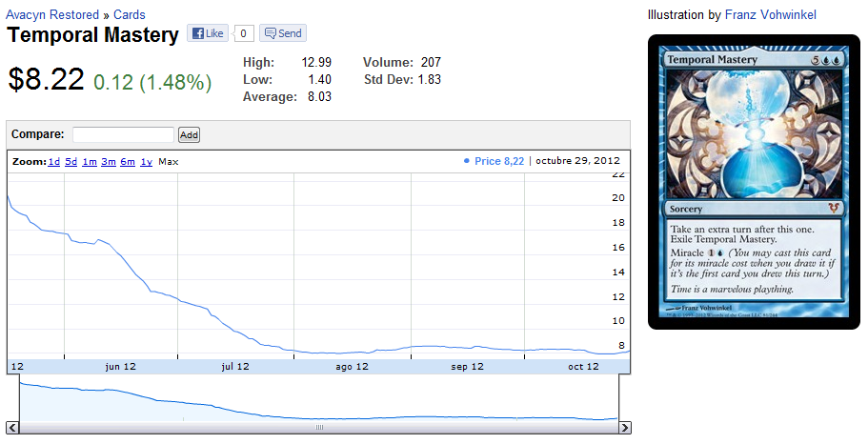Image resolution: width=868 pixels, height=444 pixels.
Task: Click the Temporal Mastery page title
Action: [92, 35]
